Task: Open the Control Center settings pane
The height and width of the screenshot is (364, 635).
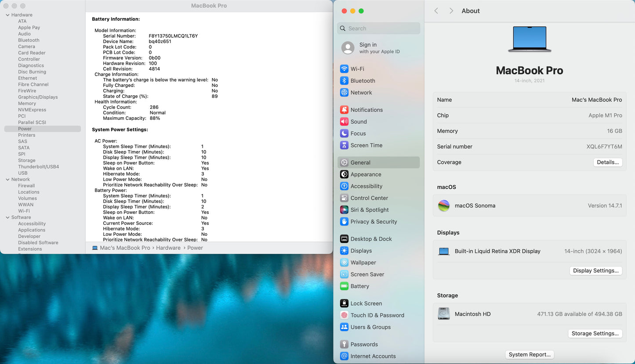Action: [369, 198]
